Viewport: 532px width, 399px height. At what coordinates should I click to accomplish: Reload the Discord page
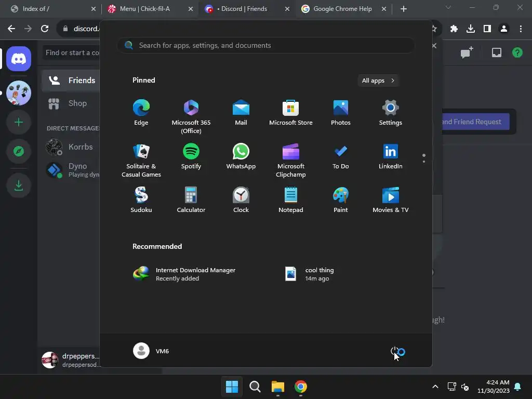tap(45, 29)
